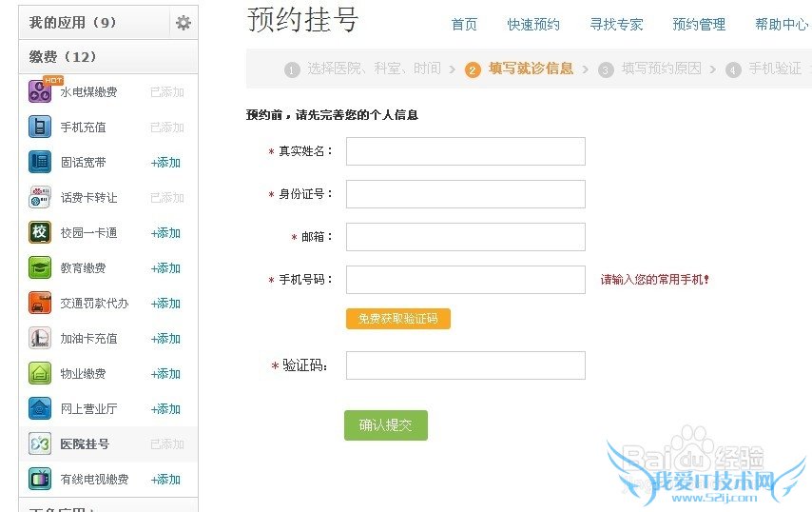The image size is (812, 512).
Task: Open the 寻找专家 navigation item
Action: point(616,25)
